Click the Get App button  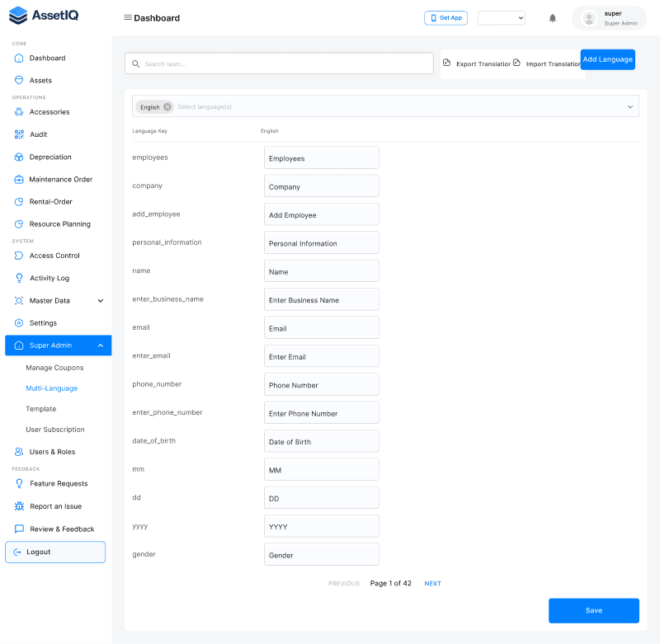445,18
